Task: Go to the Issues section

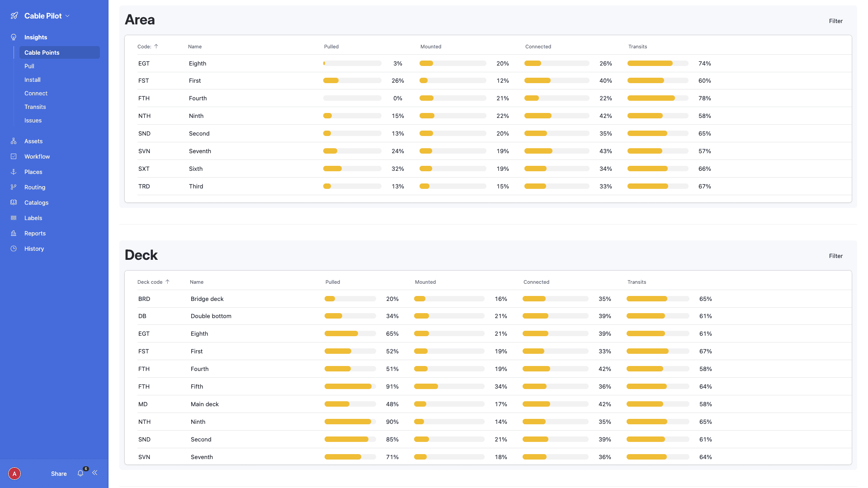Action: [x=33, y=120]
